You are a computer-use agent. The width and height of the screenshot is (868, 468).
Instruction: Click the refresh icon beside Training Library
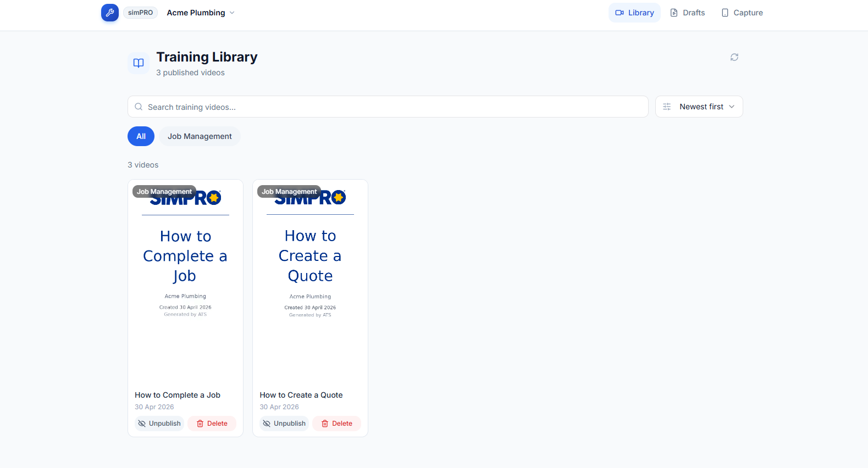tap(734, 57)
